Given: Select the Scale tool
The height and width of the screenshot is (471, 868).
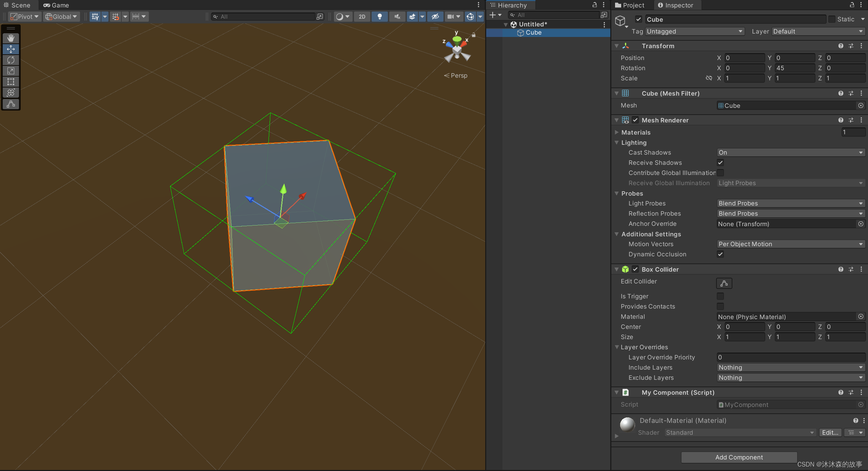Looking at the screenshot, I should pos(11,71).
